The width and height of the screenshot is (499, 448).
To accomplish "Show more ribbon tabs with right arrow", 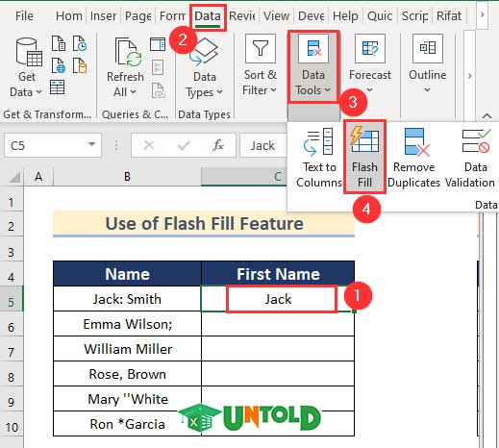I will click(x=482, y=15).
